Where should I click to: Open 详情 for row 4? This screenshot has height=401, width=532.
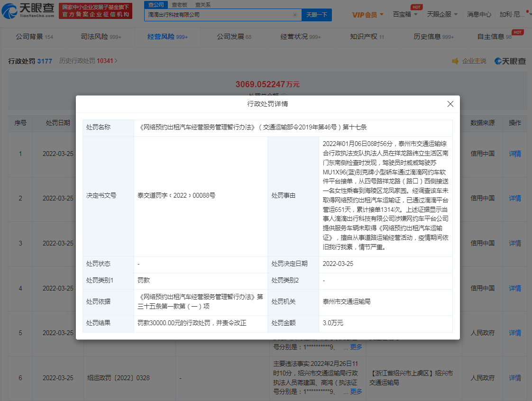click(x=515, y=288)
